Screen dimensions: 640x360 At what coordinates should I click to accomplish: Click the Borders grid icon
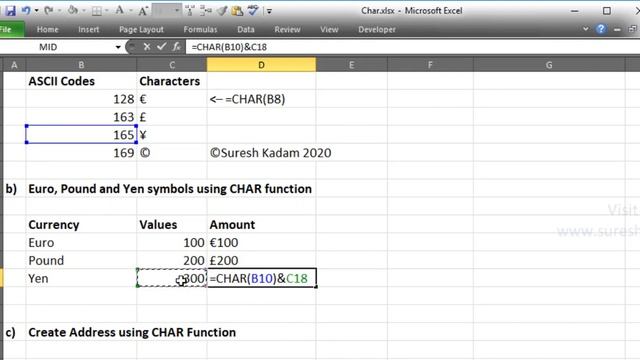[x=97, y=11]
